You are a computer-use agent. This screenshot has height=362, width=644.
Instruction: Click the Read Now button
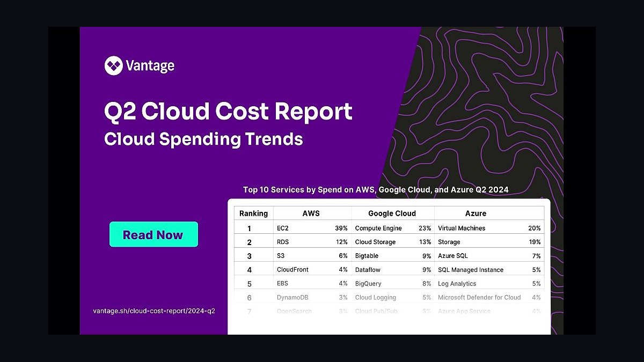[153, 234]
